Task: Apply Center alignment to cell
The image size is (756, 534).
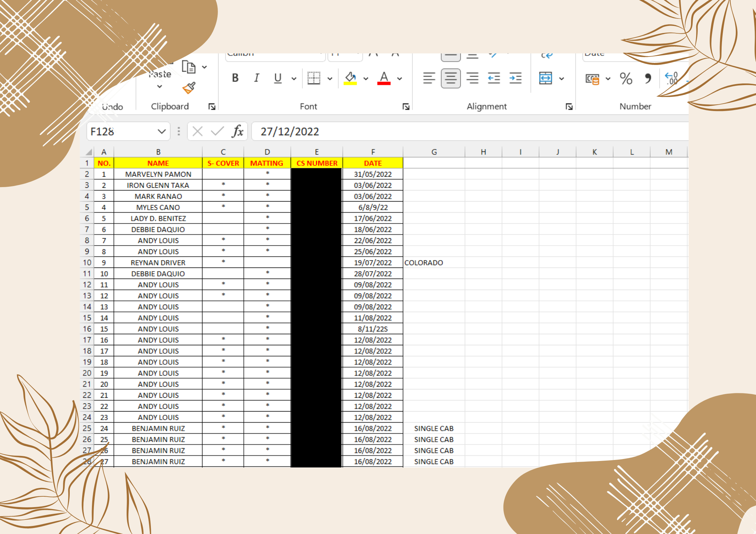Action: (451, 78)
